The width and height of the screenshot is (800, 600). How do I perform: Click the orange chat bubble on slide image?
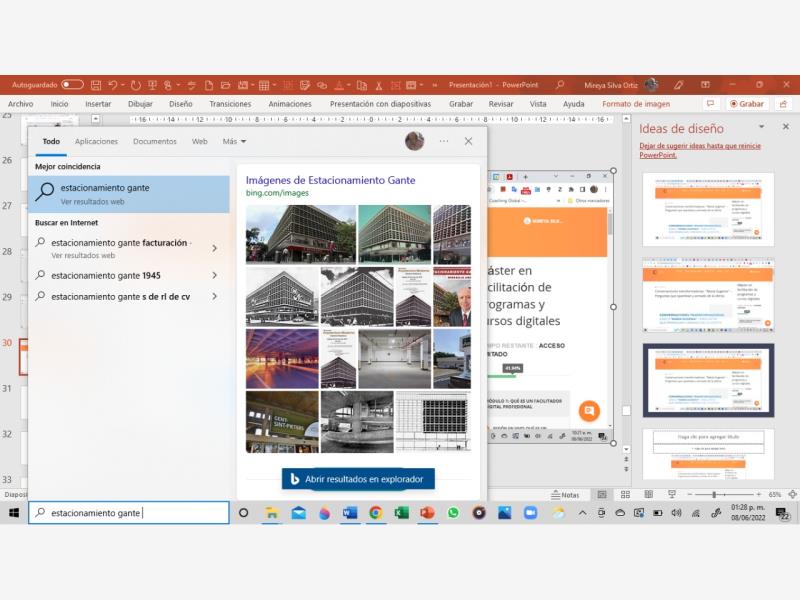(589, 411)
